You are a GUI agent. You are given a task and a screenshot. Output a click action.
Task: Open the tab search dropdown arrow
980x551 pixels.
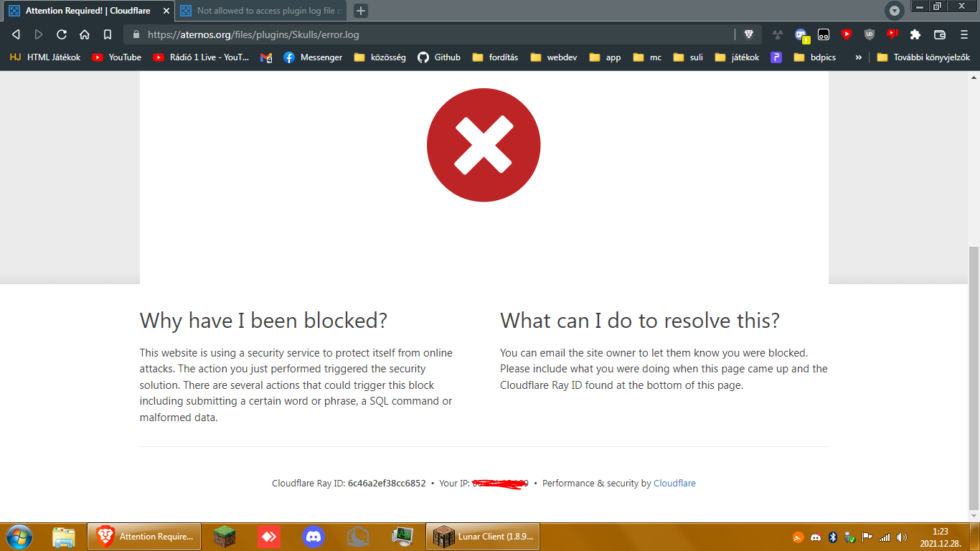(x=894, y=11)
